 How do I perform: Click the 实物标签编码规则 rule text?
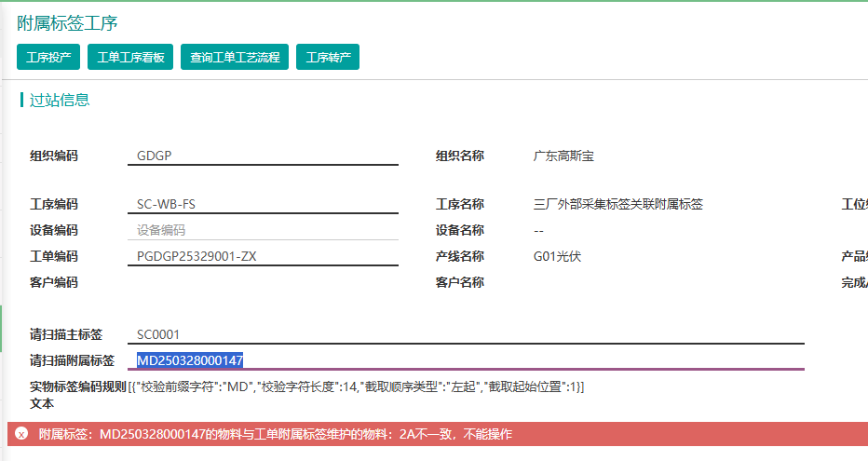tap(356, 386)
